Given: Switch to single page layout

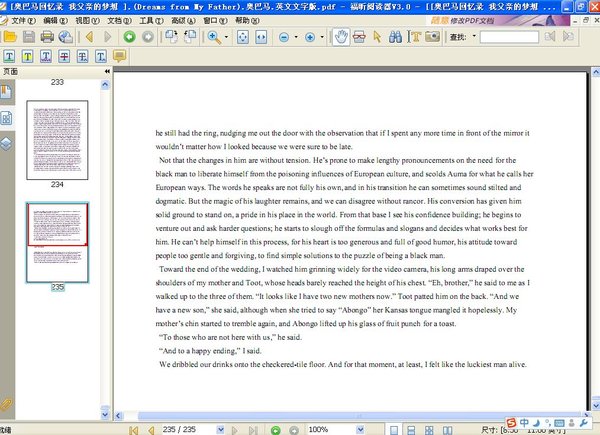Looking at the screenshot, I should (x=394, y=430).
